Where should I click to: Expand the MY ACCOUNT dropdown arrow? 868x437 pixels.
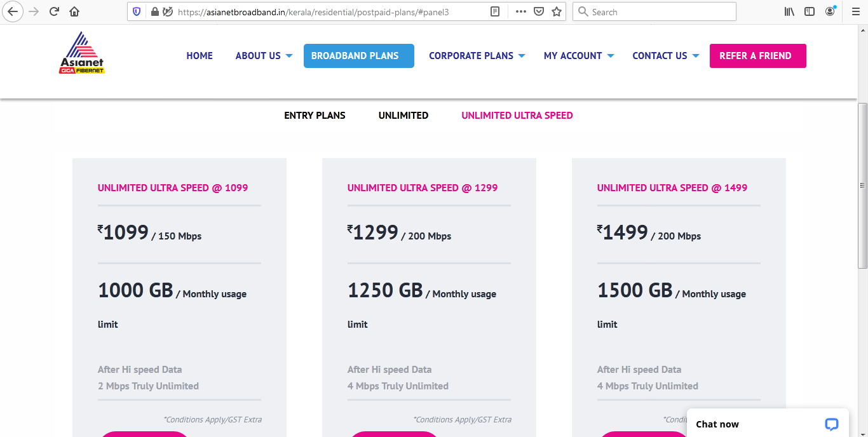tap(611, 56)
